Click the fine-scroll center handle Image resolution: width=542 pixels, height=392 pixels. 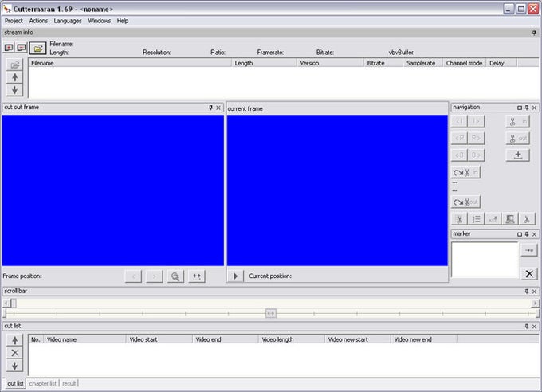click(271, 313)
